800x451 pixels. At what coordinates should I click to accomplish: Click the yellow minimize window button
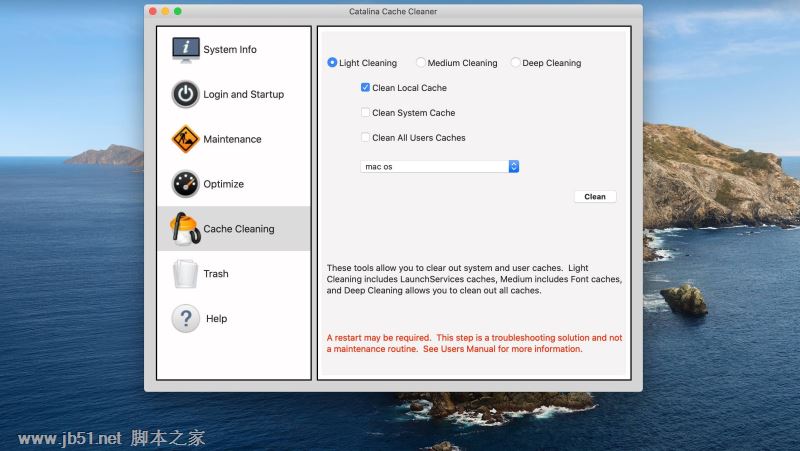point(165,11)
